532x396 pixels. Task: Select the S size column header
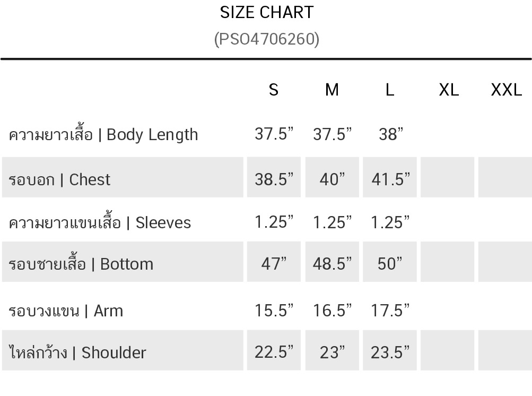pos(273,90)
